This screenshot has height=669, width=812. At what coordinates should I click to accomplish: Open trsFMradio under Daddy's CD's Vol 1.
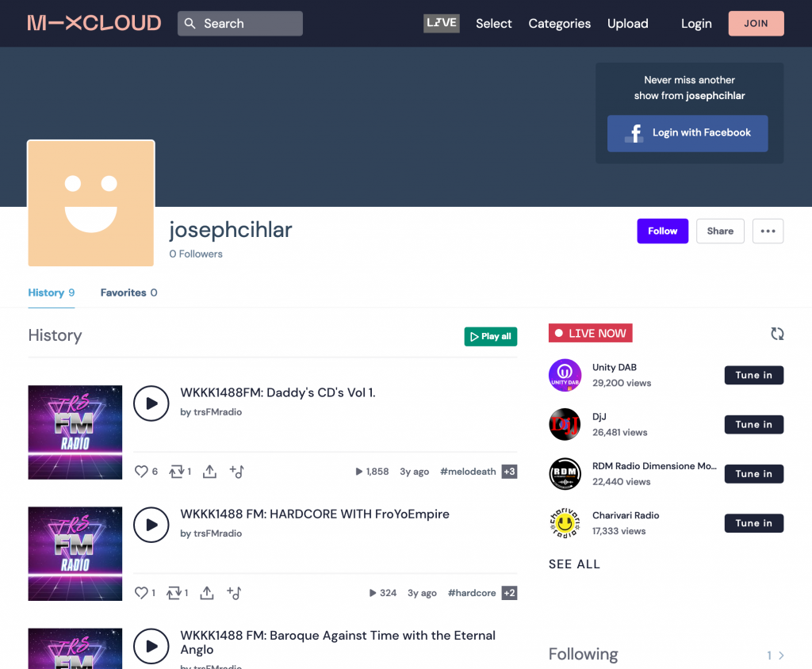[217, 411]
